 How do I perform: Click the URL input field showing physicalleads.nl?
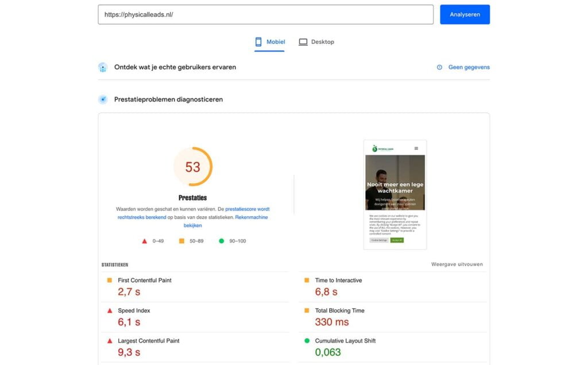pyautogui.click(x=265, y=14)
